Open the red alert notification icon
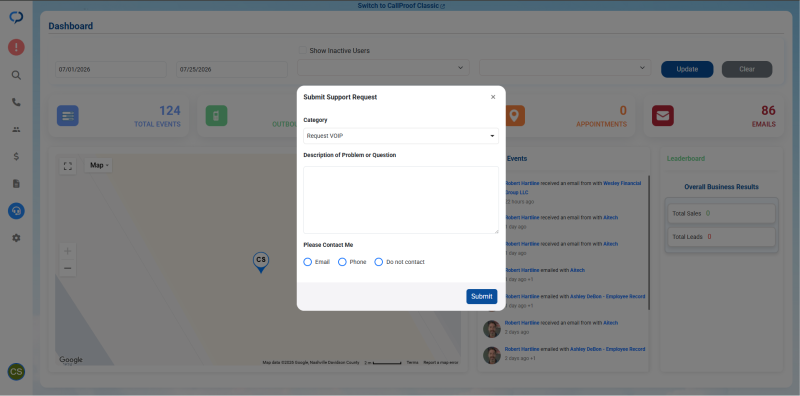The image size is (800, 396). [x=16, y=47]
